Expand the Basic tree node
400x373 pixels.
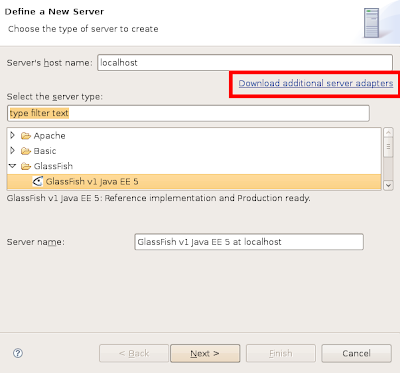point(13,151)
